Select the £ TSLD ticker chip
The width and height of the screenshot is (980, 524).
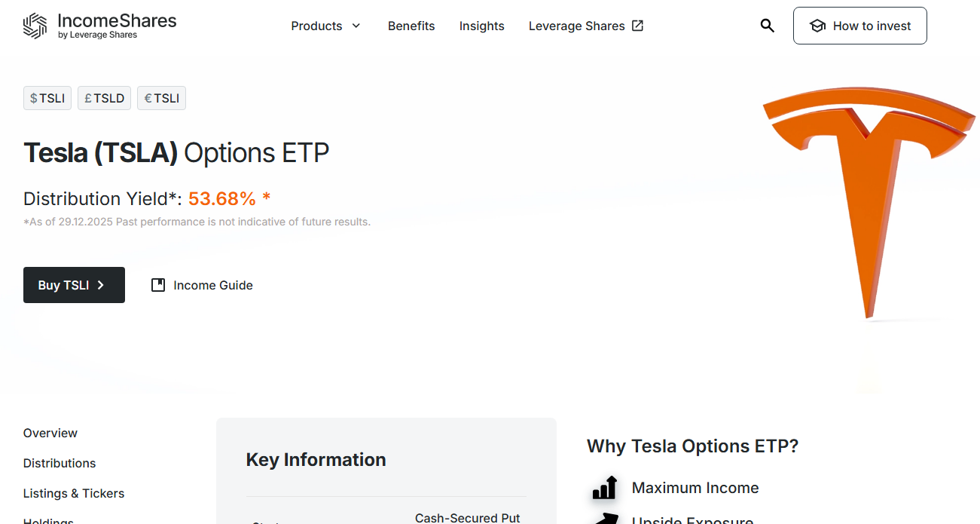pos(104,98)
